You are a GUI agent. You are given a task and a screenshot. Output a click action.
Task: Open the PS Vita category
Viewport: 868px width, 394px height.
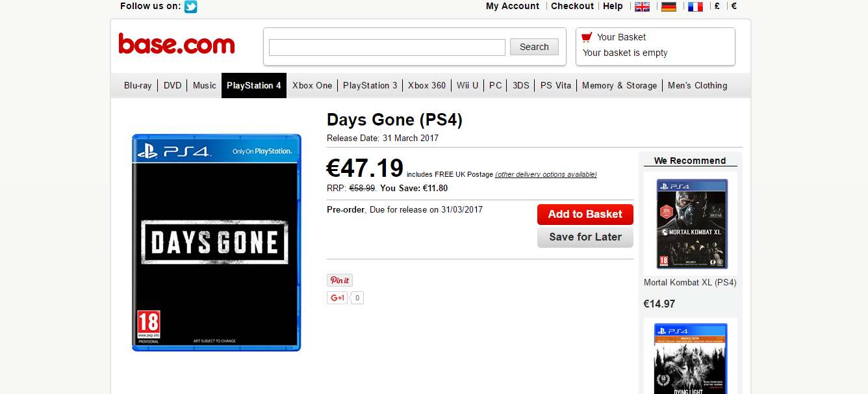tap(555, 85)
